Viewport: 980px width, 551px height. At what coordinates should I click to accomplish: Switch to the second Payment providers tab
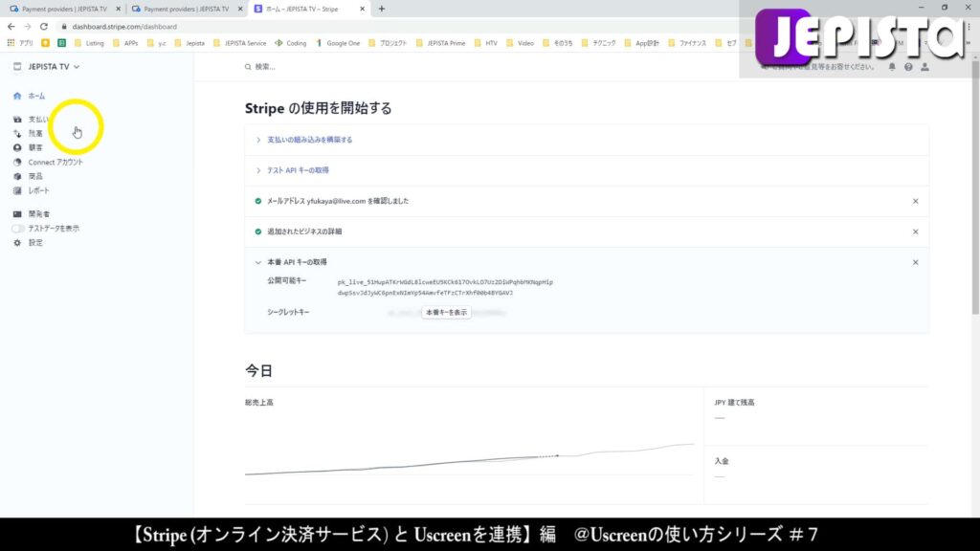[186, 9]
